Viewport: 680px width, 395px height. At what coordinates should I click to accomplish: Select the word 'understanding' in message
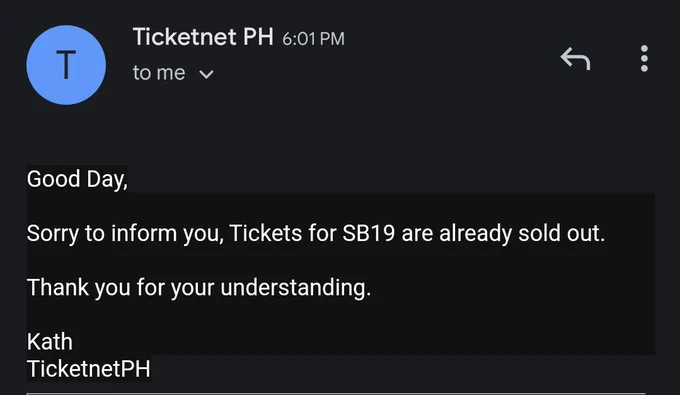pyautogui.click(x=293, y=287)
